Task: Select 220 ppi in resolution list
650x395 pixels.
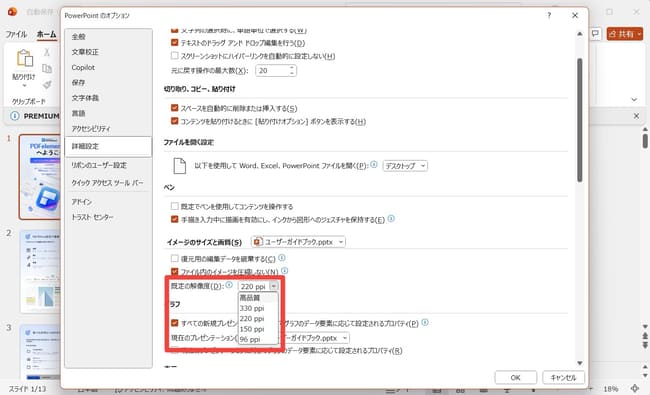Action: pyautogui.click(x=258, y=318)
